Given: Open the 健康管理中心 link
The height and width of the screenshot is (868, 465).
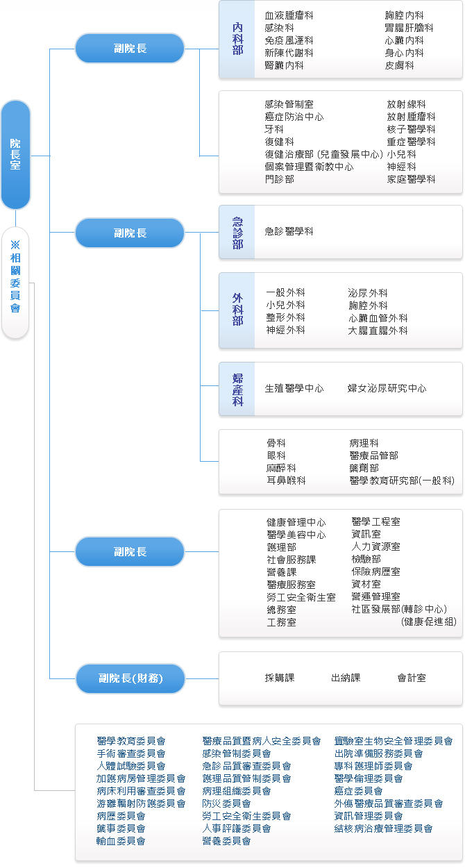Looking at the screenshot, I should pyautogui.click(x=296, y=522).
